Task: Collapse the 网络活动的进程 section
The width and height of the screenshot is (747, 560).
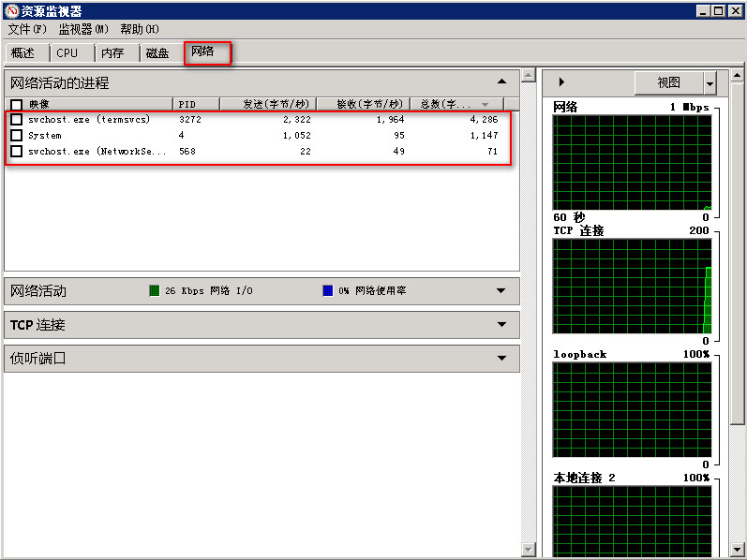Action: click(501, 81)
